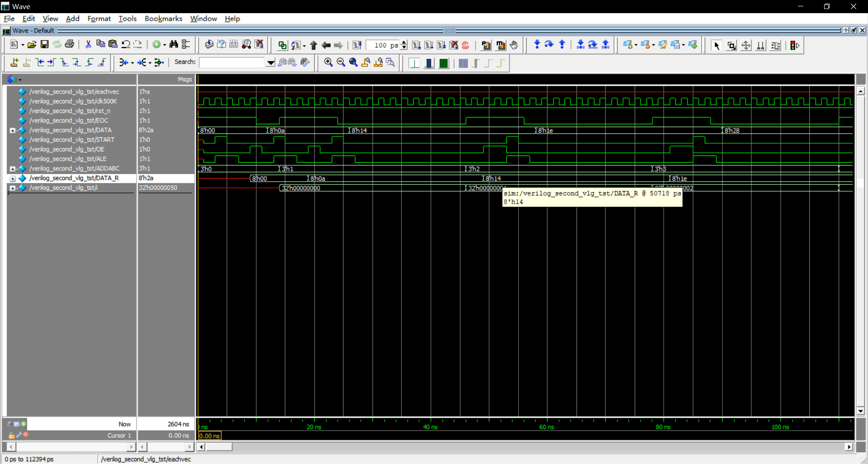Open the add bookmark flag dropdown arrow
Screen dimensions: 868x464
pos(636,45)
